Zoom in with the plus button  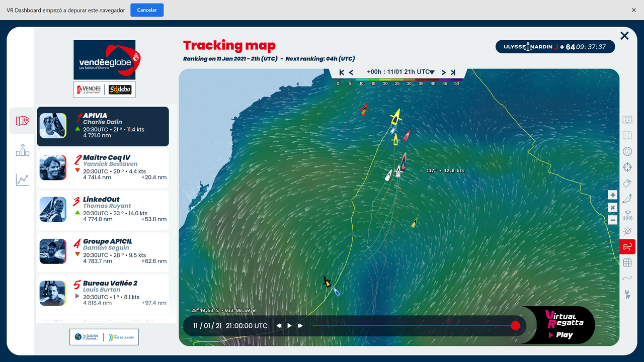coord(613,195)
